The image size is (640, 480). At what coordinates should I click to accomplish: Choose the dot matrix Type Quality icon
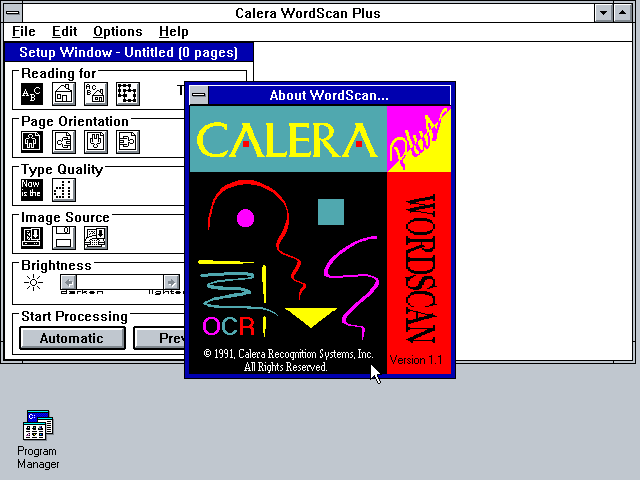click(64, 190)
